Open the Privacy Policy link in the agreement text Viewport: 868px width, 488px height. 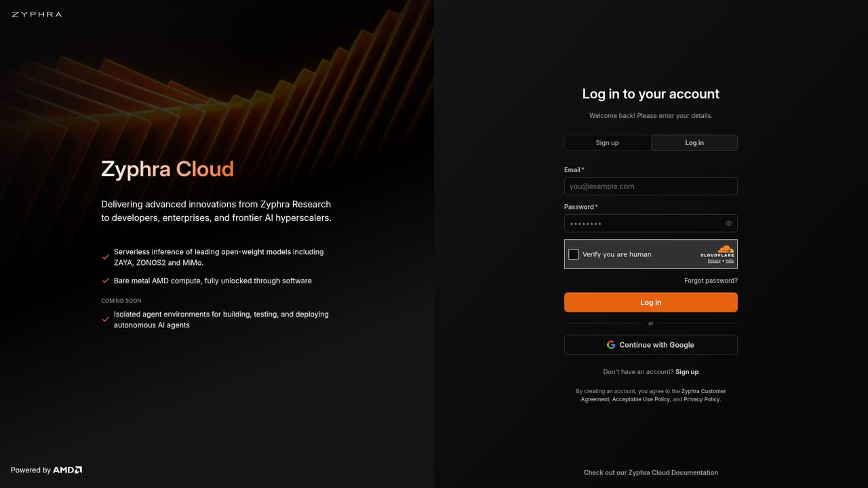pyautogui.click(x=701, y=400)
